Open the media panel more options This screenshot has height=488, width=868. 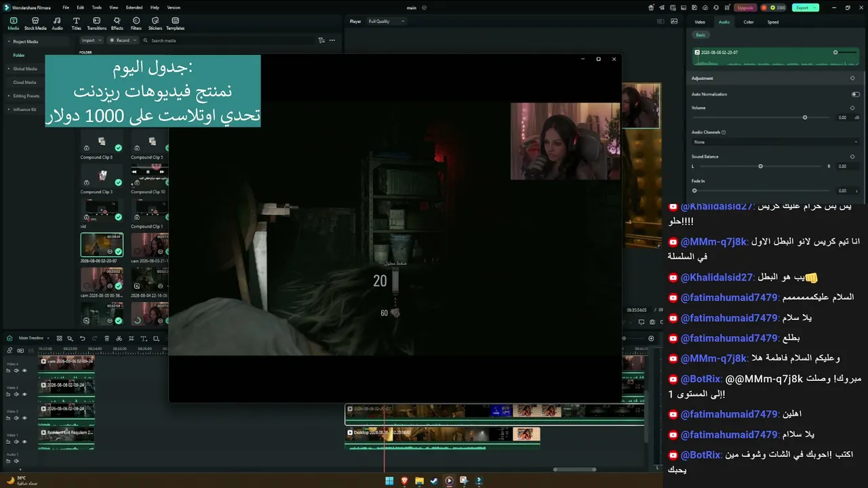pos(332,41)
